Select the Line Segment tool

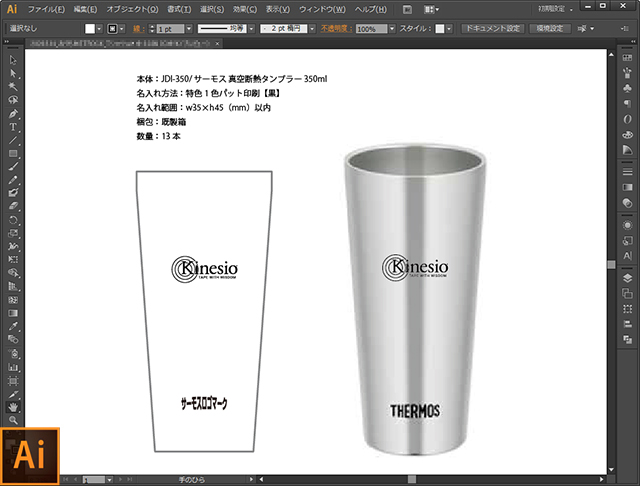(x=13, y=140)
